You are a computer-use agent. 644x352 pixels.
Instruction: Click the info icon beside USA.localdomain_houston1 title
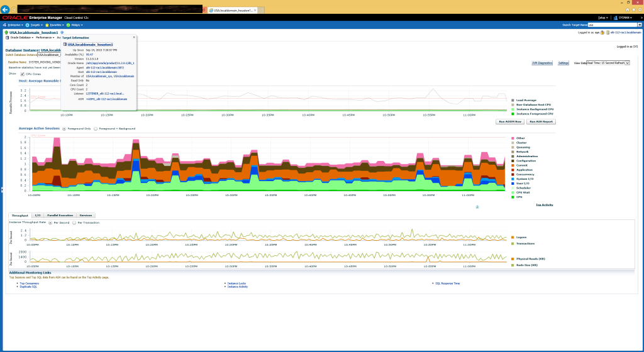pos(62,32)
